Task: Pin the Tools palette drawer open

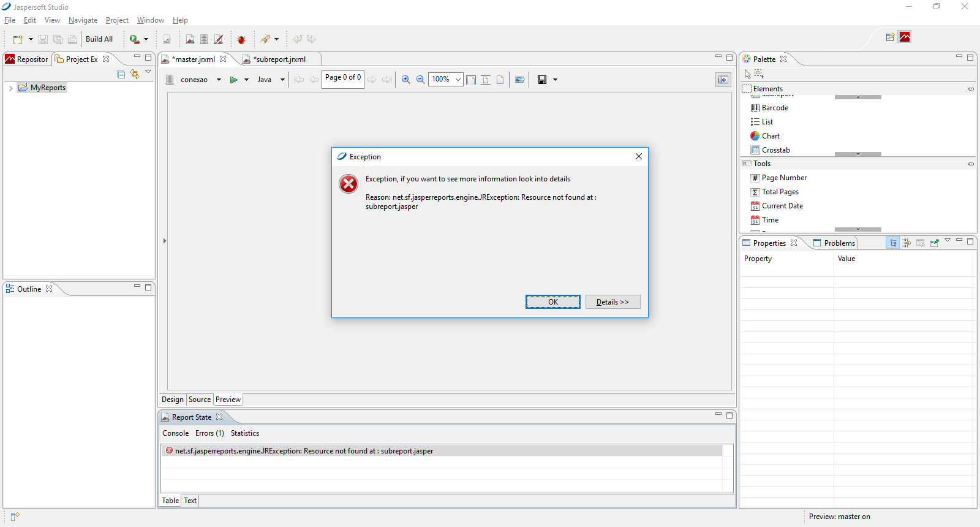Action: [x=970, y=164]
